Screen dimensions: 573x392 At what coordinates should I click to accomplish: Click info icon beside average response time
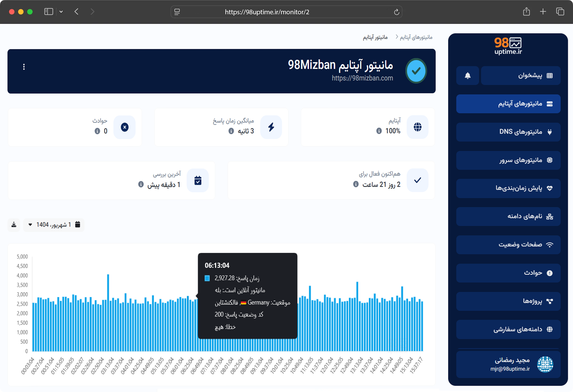[x=231, y=131]
